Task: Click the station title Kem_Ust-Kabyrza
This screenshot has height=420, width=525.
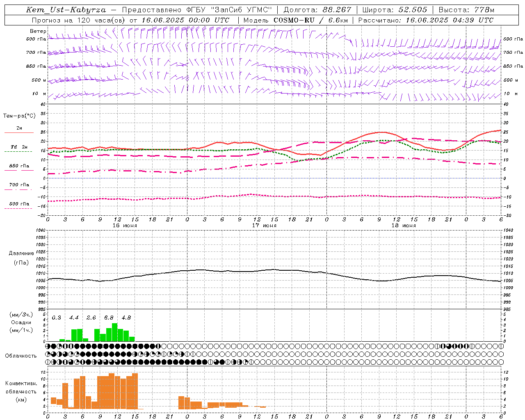Action: 66,10
